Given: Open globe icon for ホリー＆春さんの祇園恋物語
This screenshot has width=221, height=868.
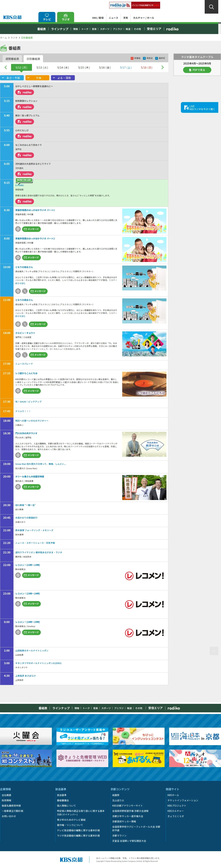Looking at the screenshot, I should 18,487.
